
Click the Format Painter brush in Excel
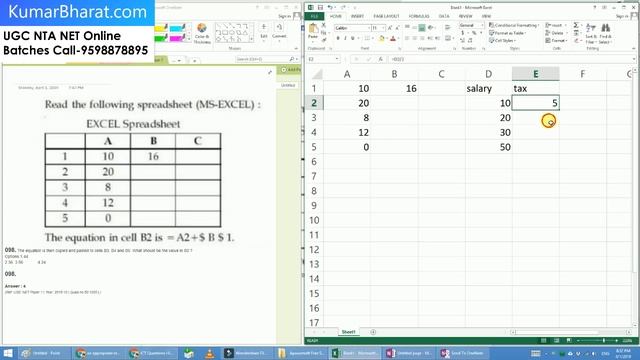pos(324,40)
